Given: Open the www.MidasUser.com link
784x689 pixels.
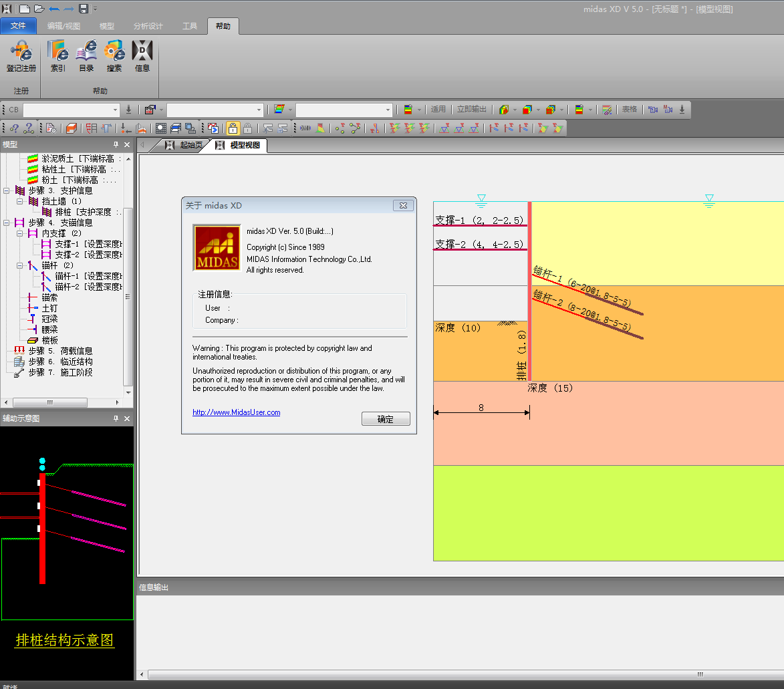Looking at the screenshot, I should coord(236,412).
